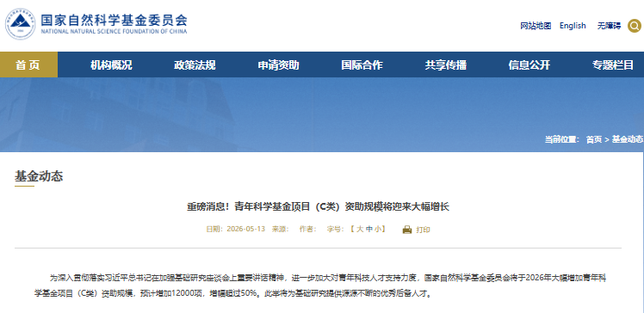
Task: Click the 打印 print link
Action: pos(423,230)
